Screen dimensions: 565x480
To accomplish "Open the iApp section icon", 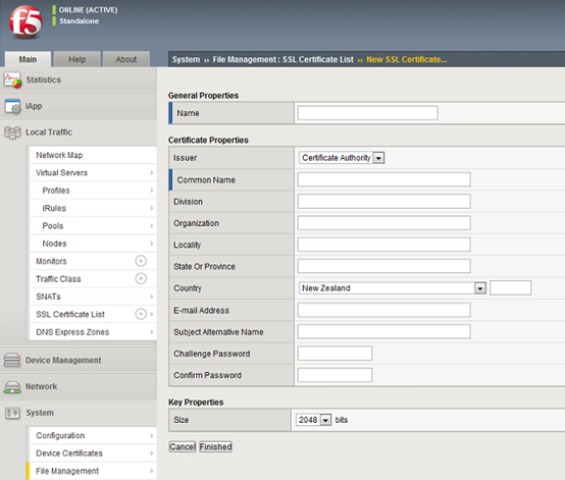I will (13, 106).
